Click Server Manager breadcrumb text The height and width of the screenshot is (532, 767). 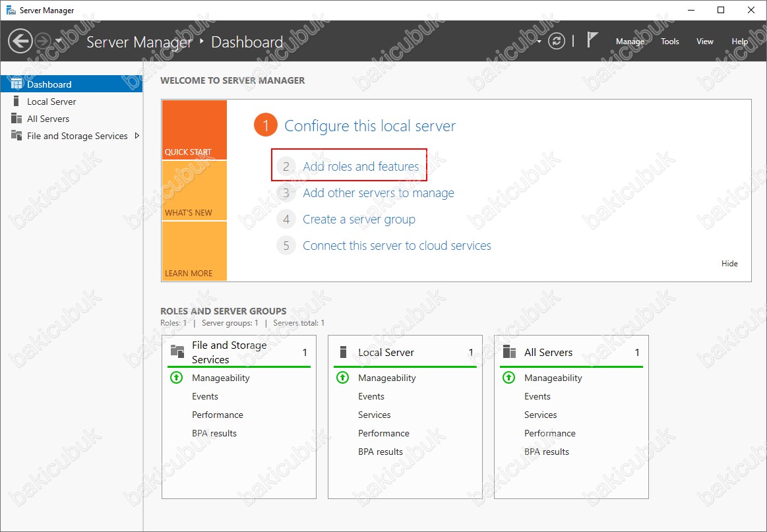(139, 42)
